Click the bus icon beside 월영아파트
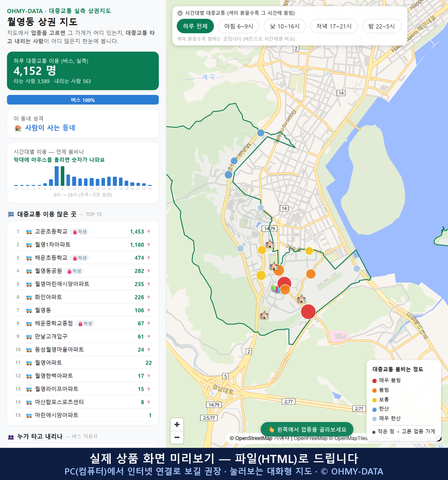The image size is (448, 480). pos(29,363)
